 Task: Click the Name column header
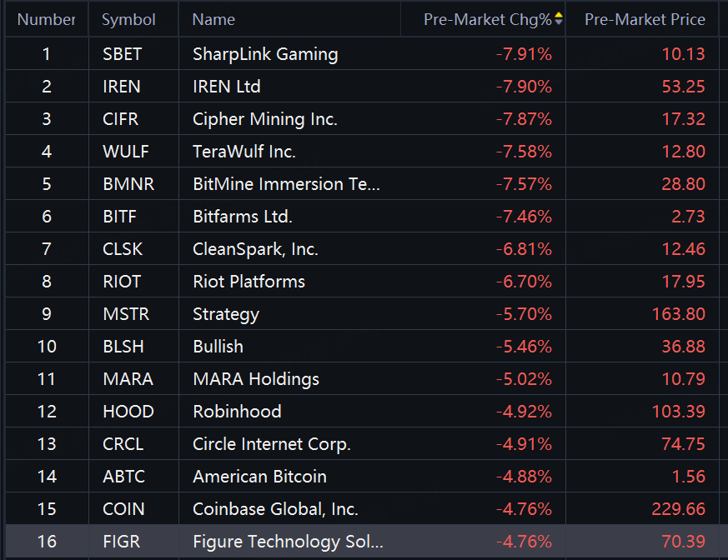(213, 19)
